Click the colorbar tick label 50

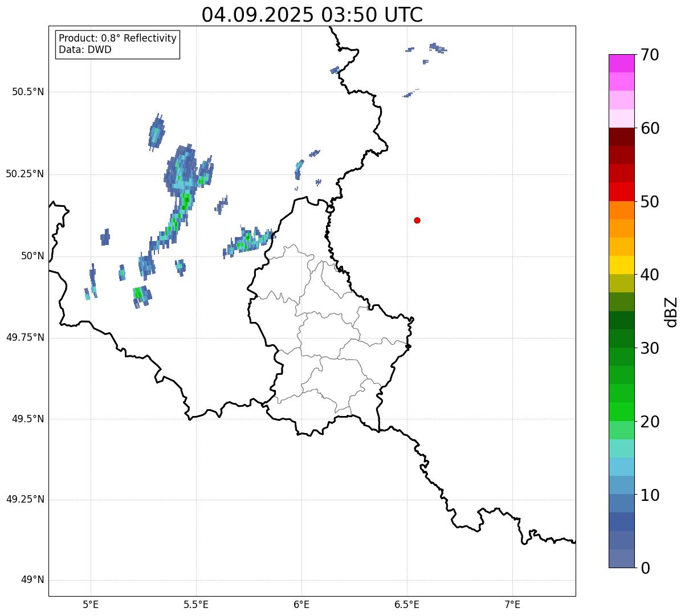click(x=650, y=202)
